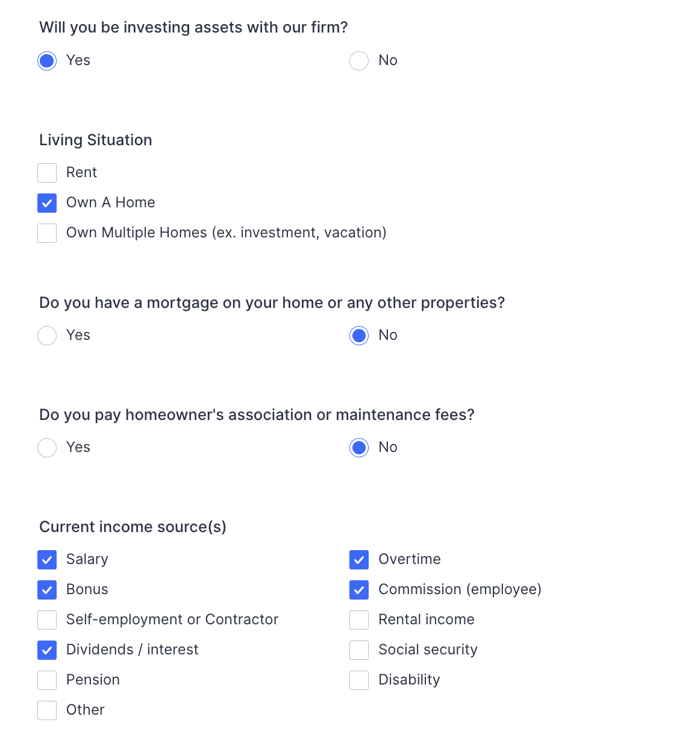Select Yes for homeowner's association fees
This screenshot has height=752, width=700.
(x=47, y=448)
